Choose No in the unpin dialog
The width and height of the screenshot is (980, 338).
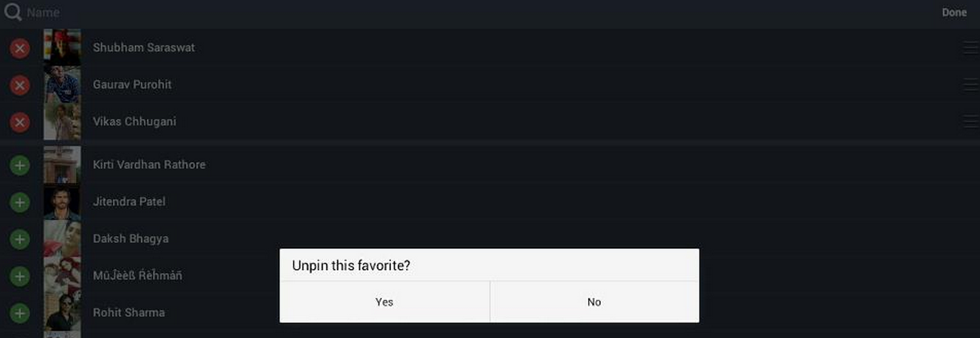594,302
